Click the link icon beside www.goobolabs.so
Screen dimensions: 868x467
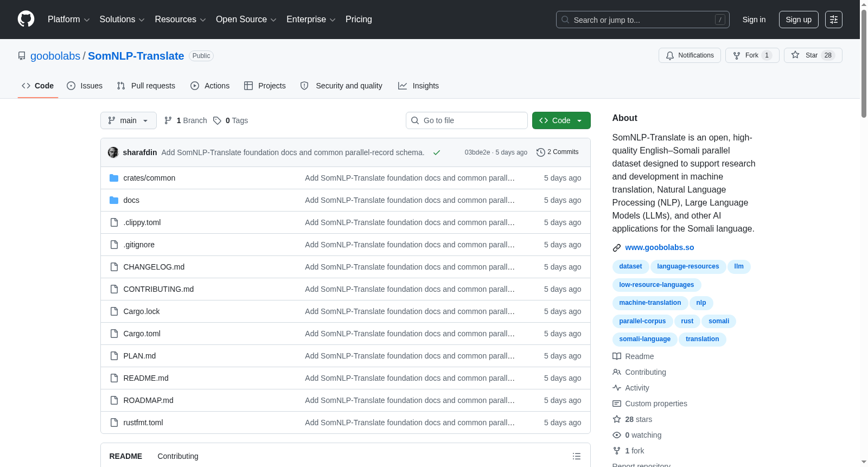coord(617,248)
